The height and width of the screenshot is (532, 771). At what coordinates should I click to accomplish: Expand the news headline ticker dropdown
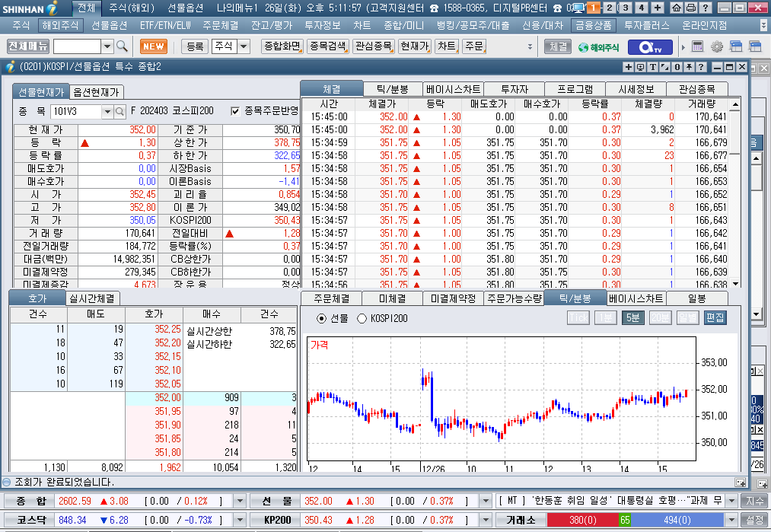(731, 501)
